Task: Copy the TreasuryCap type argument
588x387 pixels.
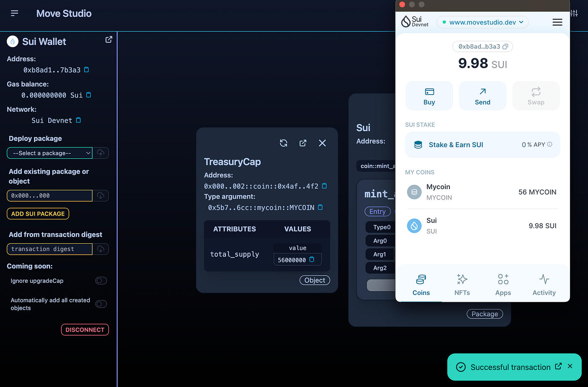Action: tap(320, 207)
